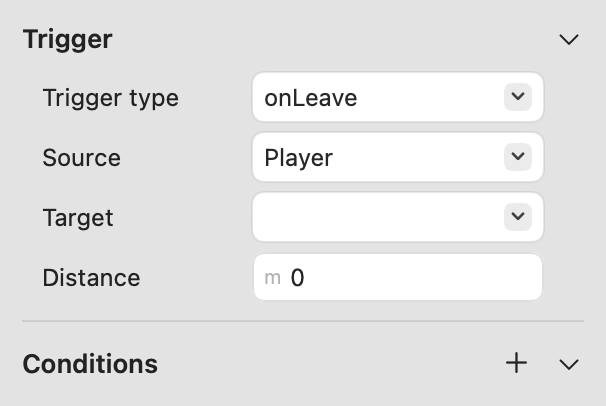This screenshot has width=606, height=406.
Task: Click the Distance field label
Action: 91,278
